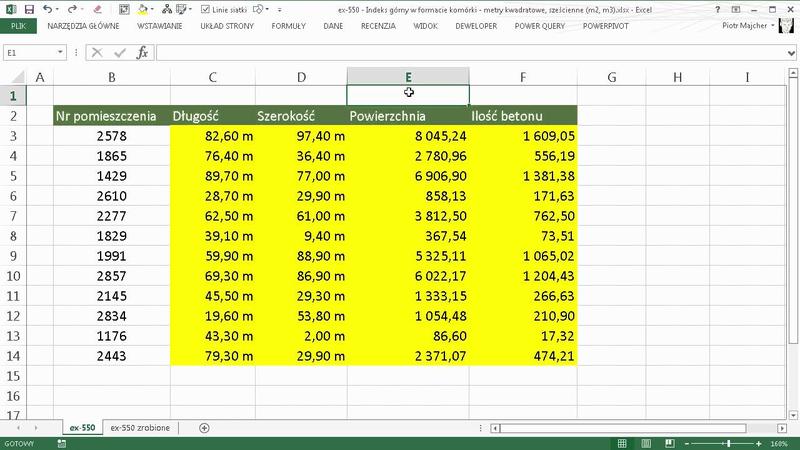This screenshot has width=800, height=450.
Task: Click the Undo arrow icon
Action: [50, 8]
